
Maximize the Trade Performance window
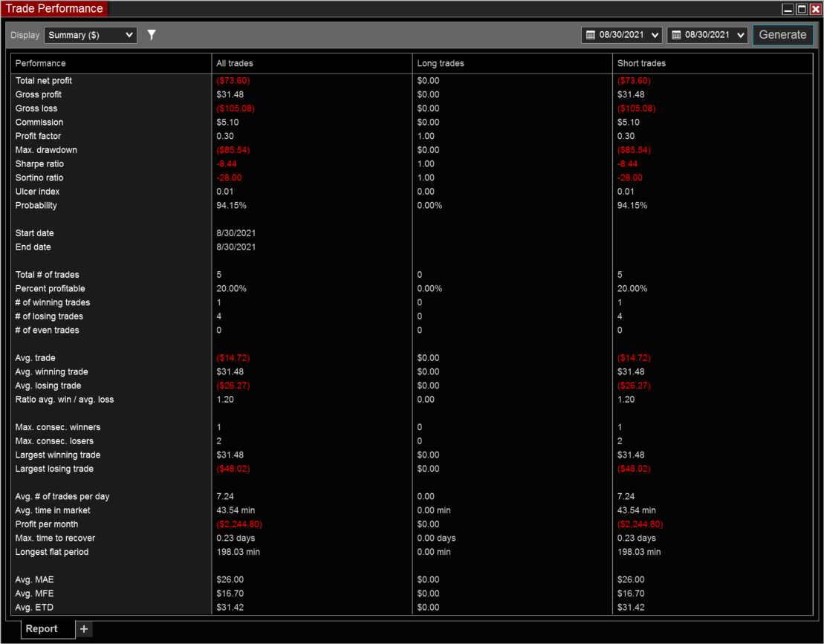(x=802, y=9)
